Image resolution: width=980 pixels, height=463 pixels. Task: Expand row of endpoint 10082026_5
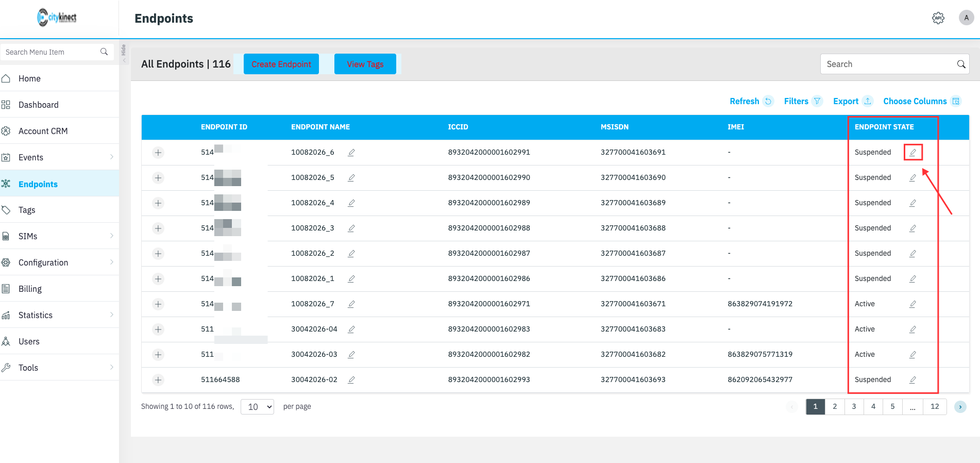158,178
